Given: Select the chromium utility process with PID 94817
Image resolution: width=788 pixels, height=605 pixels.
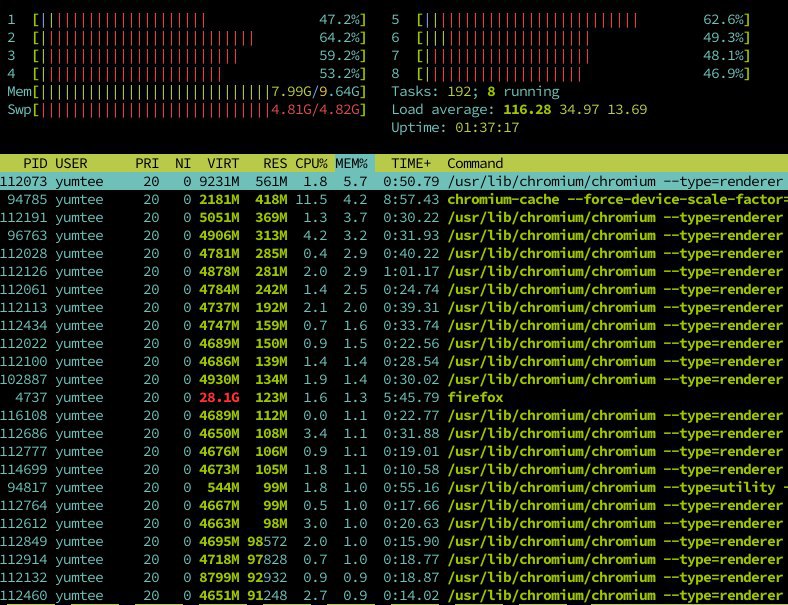Looking at the screenshot, I should pos(394,487).
